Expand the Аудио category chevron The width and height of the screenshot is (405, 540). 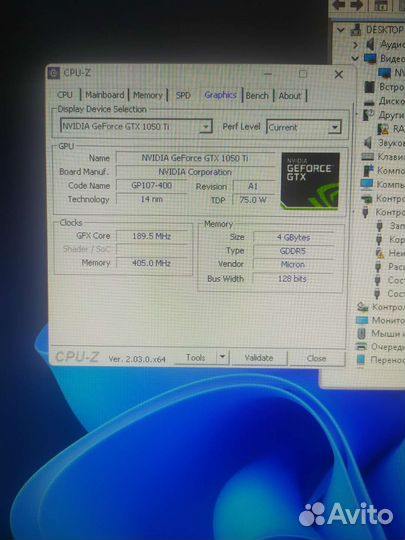[x=356, y=45]
